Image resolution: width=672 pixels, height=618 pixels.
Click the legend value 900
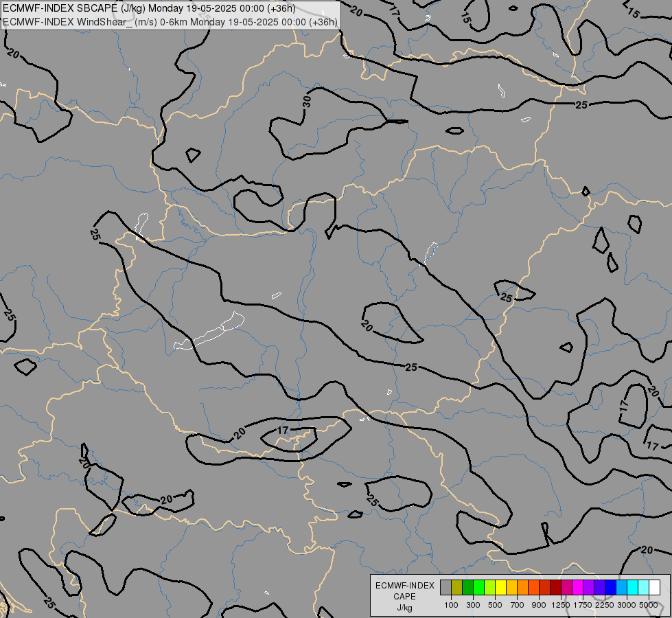[x=539, y=605]
